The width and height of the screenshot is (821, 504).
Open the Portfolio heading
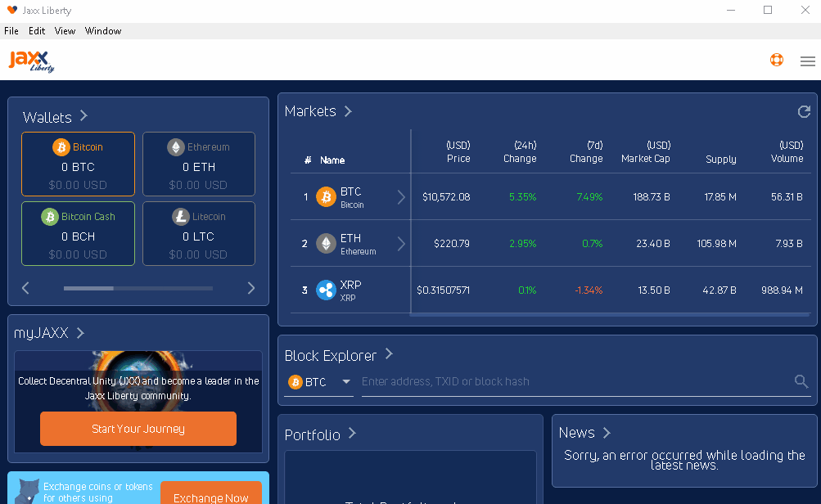click(x=313, y=435)
